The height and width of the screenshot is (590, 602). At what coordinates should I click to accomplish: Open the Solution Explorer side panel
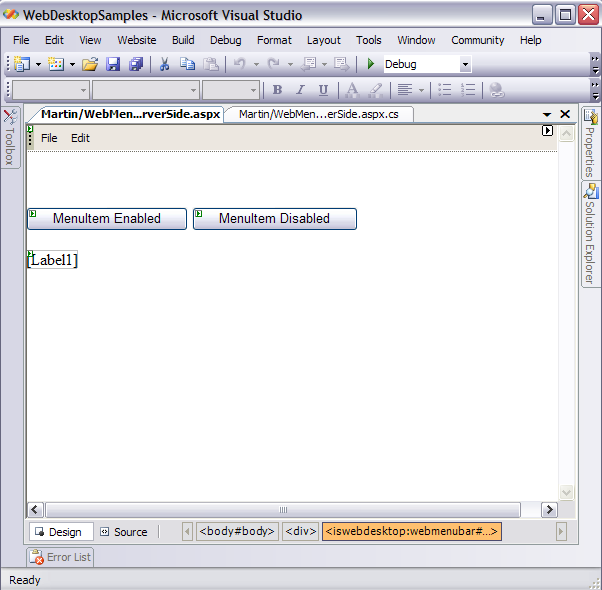[590, 234]
